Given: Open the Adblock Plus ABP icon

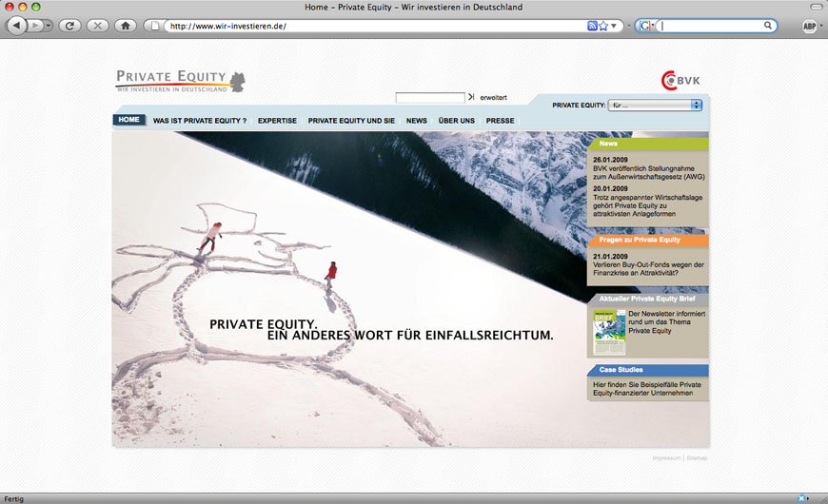Looking at the screenshot, I should click(810, 26).
